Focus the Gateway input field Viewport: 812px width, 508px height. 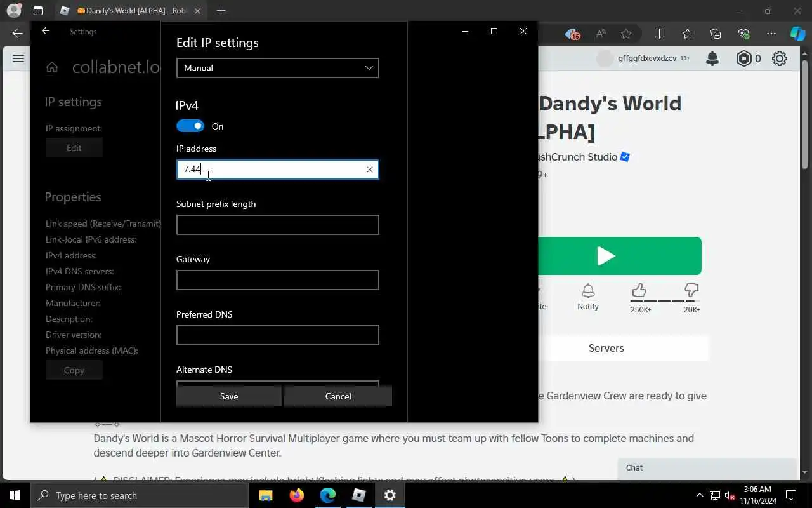pyautogui.click(x=277, y=280)
